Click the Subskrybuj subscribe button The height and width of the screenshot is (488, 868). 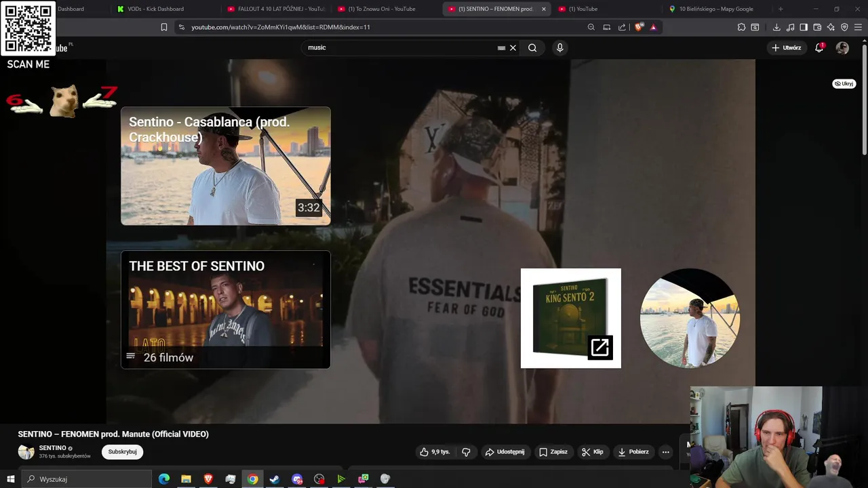(122, 451)
